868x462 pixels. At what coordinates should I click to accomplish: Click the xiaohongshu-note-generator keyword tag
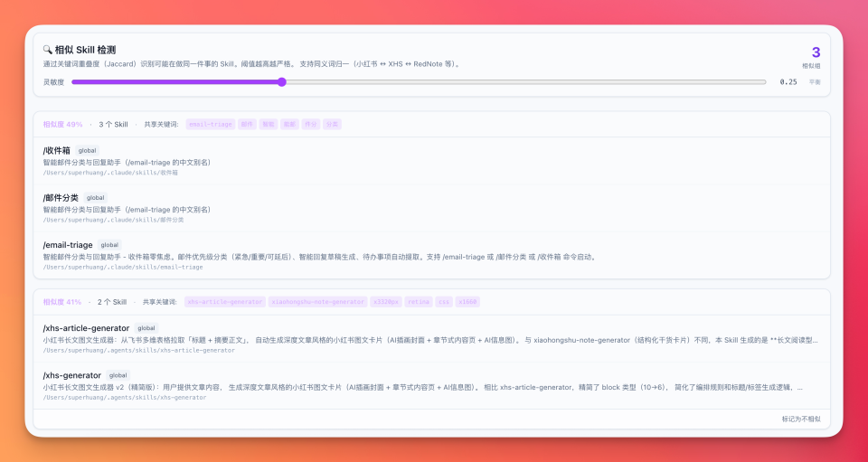317,302
